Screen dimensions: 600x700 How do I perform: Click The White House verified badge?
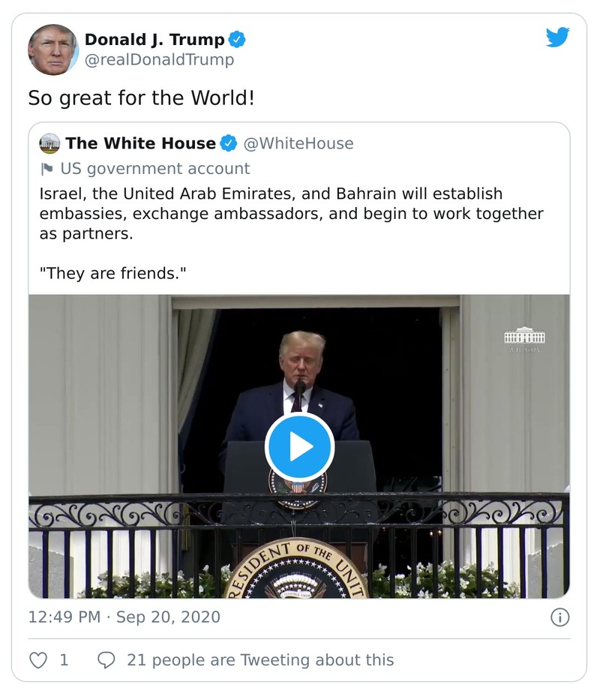tap(228, 143)
